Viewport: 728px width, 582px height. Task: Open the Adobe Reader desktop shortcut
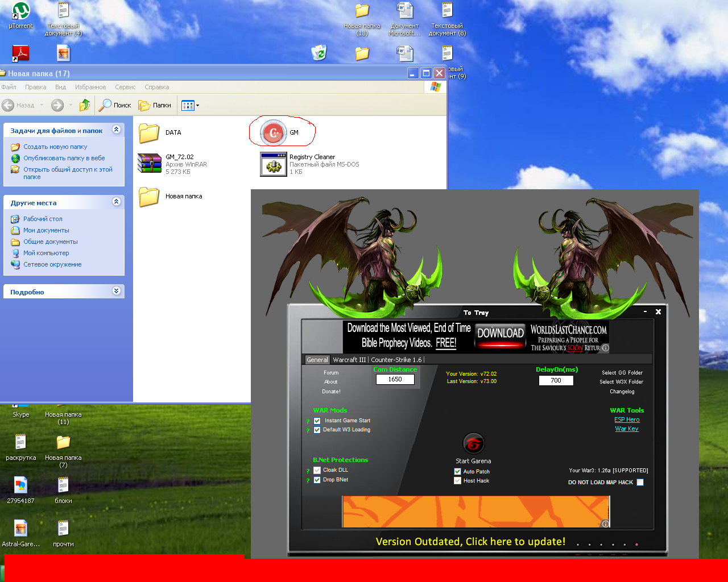[21, 53]
